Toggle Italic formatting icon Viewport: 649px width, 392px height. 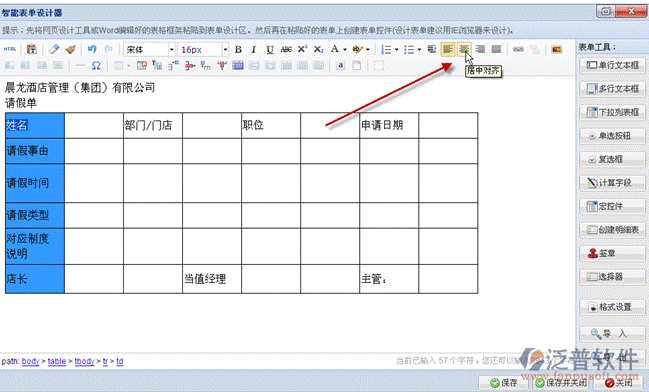tap(254, 49)
